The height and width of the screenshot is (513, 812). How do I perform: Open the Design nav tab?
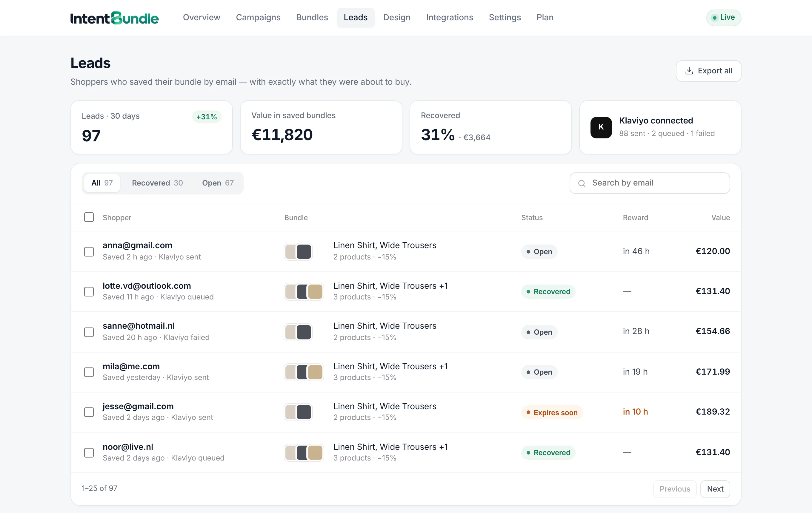(396, 18)
